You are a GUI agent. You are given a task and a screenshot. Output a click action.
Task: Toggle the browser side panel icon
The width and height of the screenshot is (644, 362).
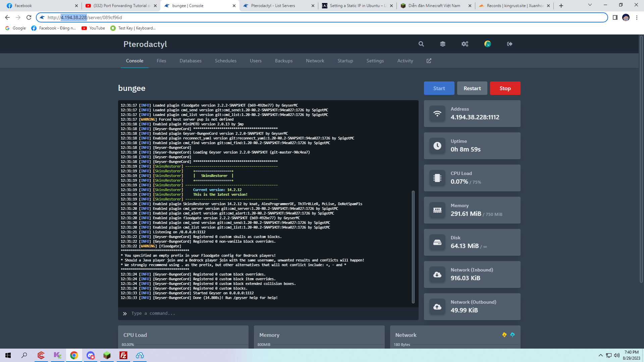tap(615, 17)
